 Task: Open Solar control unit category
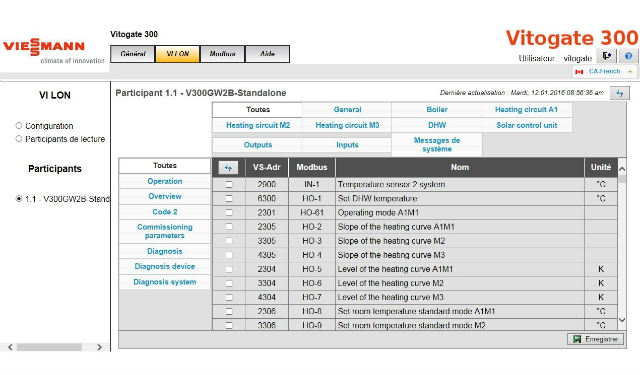[527, 125]
